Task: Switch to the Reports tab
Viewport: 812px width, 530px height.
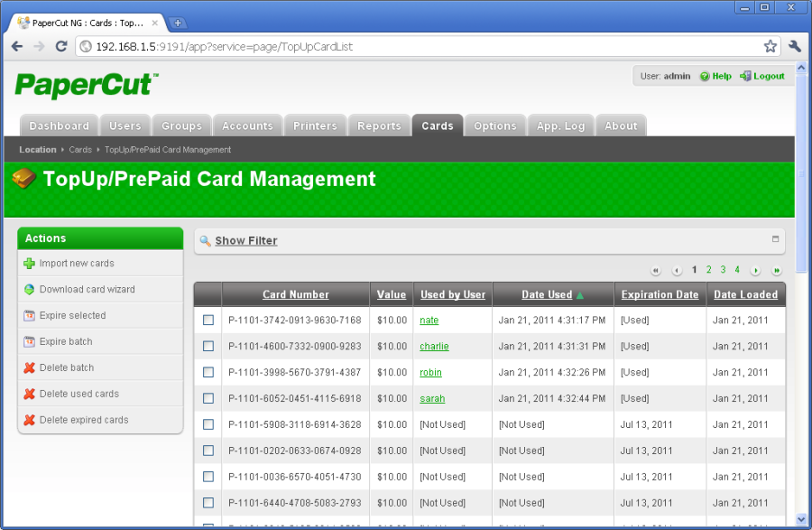Action: click(379, 126)
